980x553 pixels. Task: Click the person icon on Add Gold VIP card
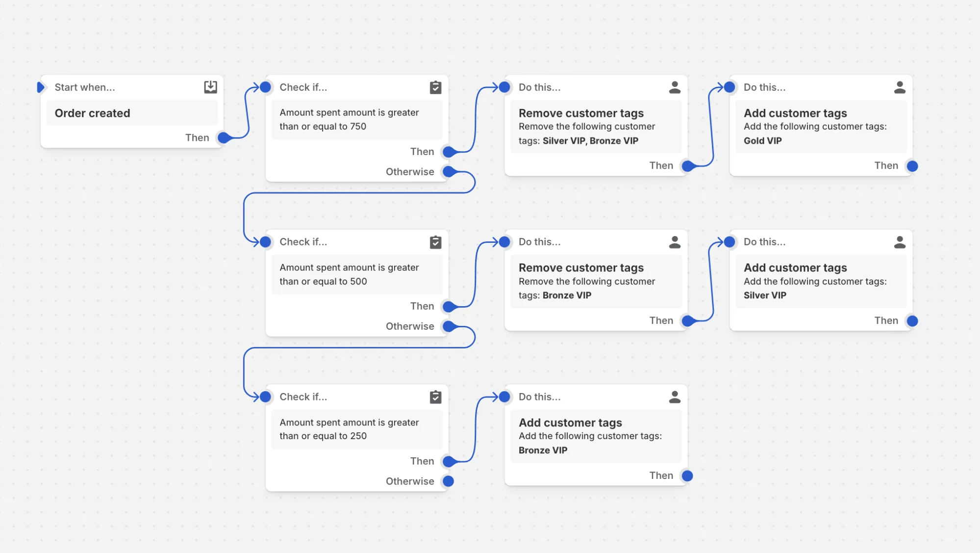(x=900, y=87)
